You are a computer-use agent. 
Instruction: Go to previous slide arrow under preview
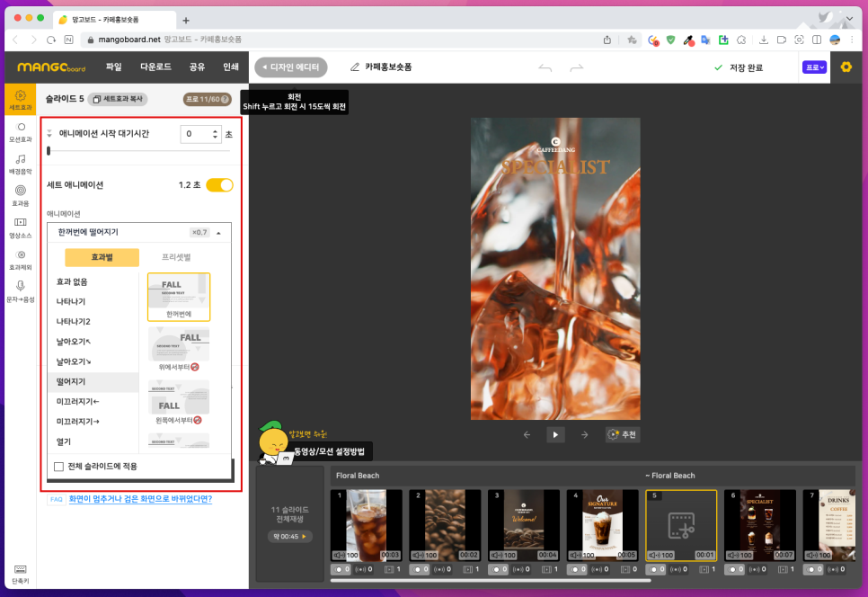pyautogui.click(x=527, y=435)
